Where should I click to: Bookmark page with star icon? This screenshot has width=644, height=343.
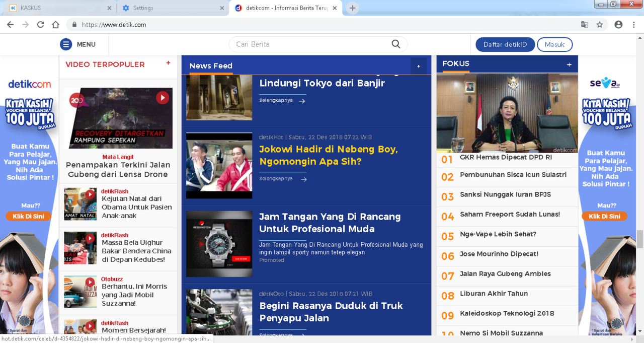click(600, 25)
